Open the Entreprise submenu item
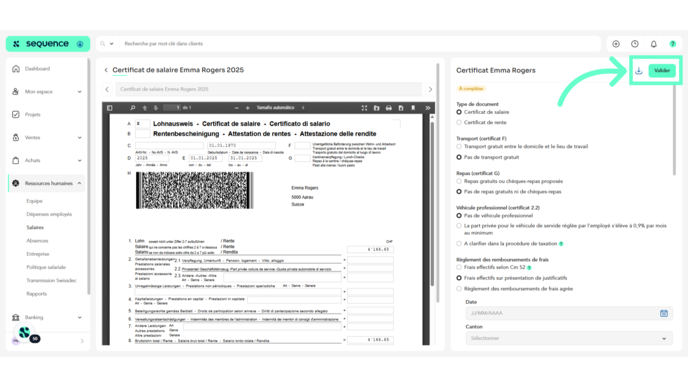Viewport: 688px width, 387px height. click(x=38, y=254)
